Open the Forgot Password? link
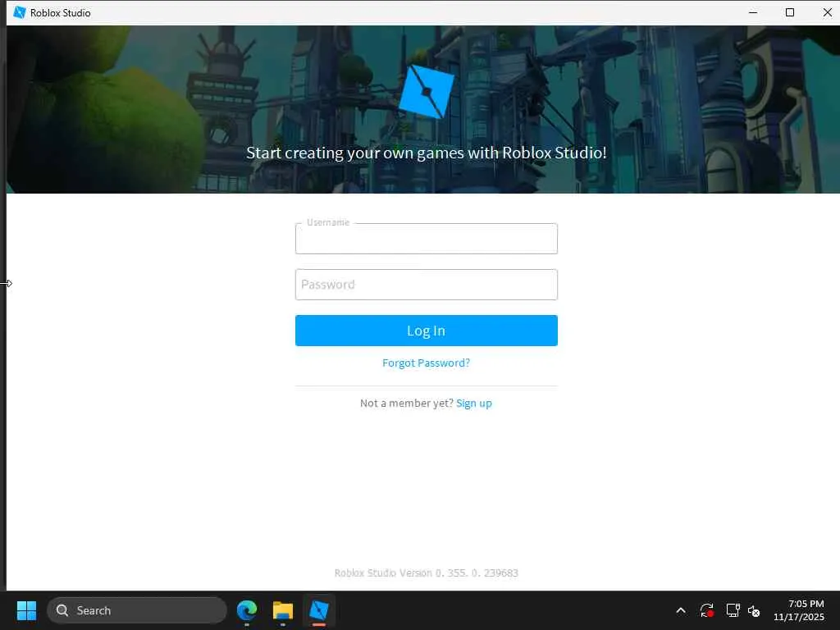The width and height of the screenshot is (840, 630). point(426,363)
